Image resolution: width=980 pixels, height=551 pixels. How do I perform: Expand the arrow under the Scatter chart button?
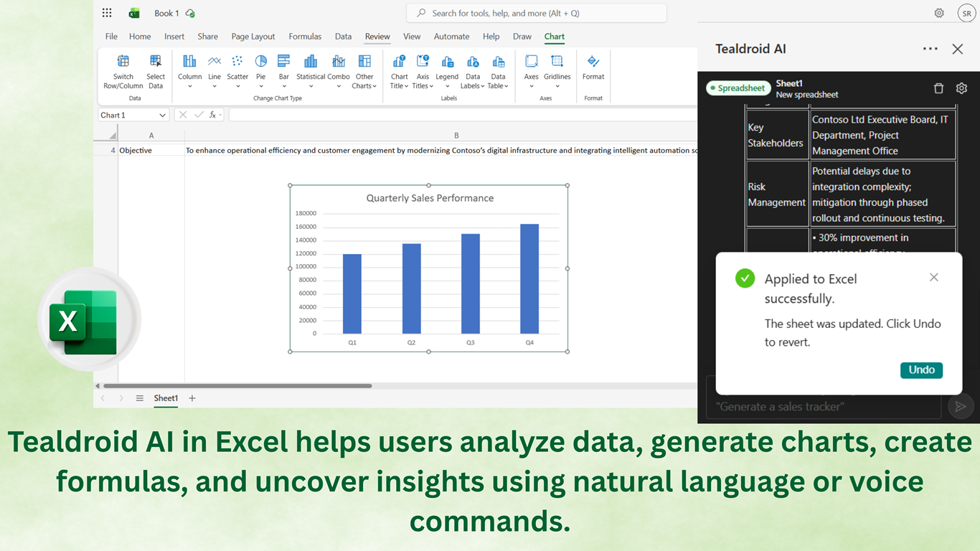point(237,87)
